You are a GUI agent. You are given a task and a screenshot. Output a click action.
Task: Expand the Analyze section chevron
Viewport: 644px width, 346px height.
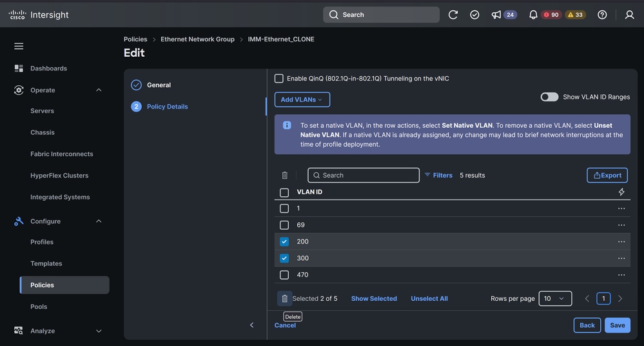[99, 331]
